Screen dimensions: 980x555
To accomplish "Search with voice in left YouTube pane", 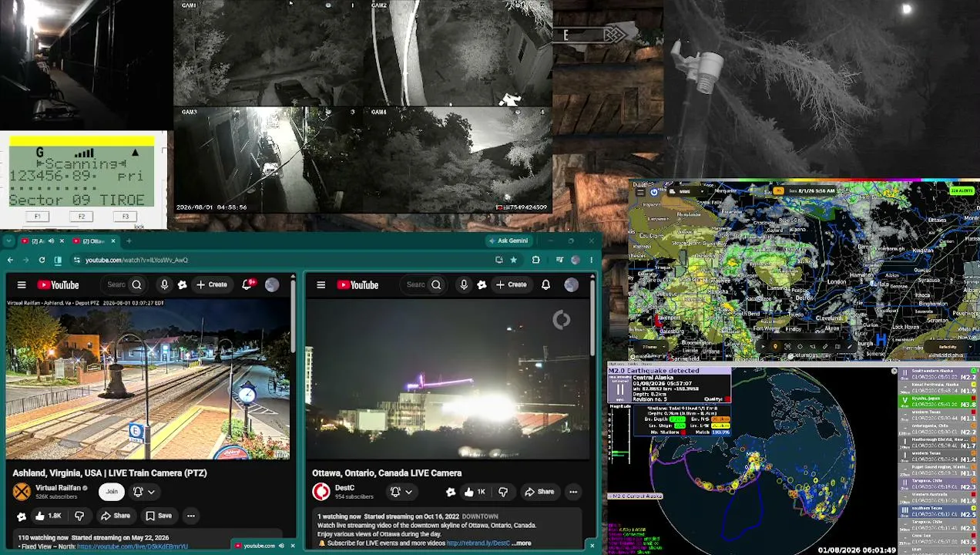I will [x=164, y=285].
